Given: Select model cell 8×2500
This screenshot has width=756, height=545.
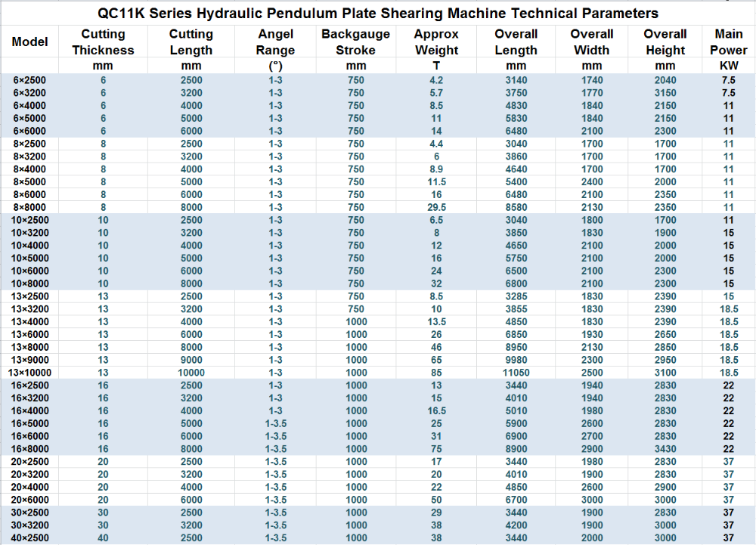Looking at the screenshot, I should pos(29,144).
